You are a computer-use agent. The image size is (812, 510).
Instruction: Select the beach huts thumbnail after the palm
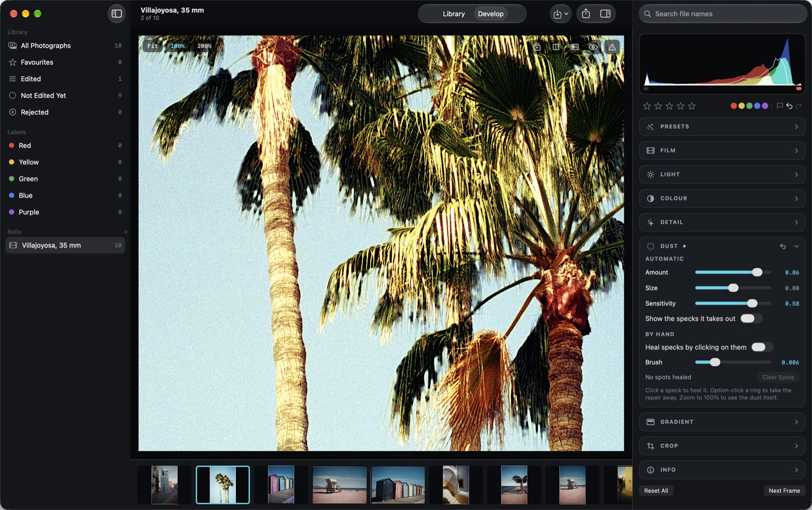(x=281, y=485)
